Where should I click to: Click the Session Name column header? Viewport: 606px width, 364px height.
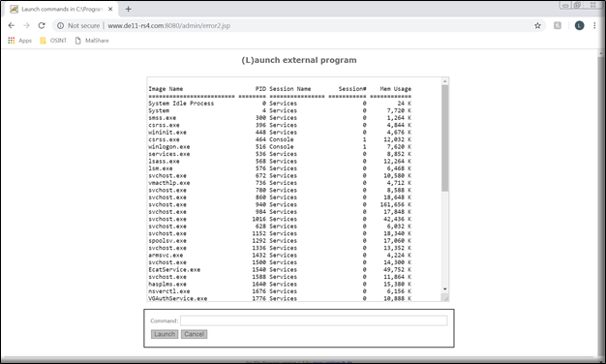tap(290, 88)
